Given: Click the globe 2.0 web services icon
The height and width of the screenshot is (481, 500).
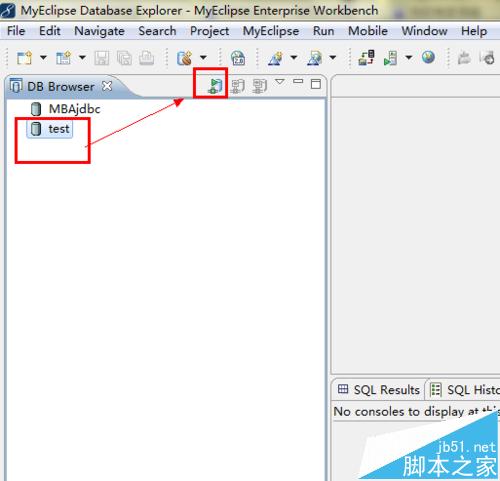Looking at the screenshot, I should pyautogui.click(x=238, y=58).
